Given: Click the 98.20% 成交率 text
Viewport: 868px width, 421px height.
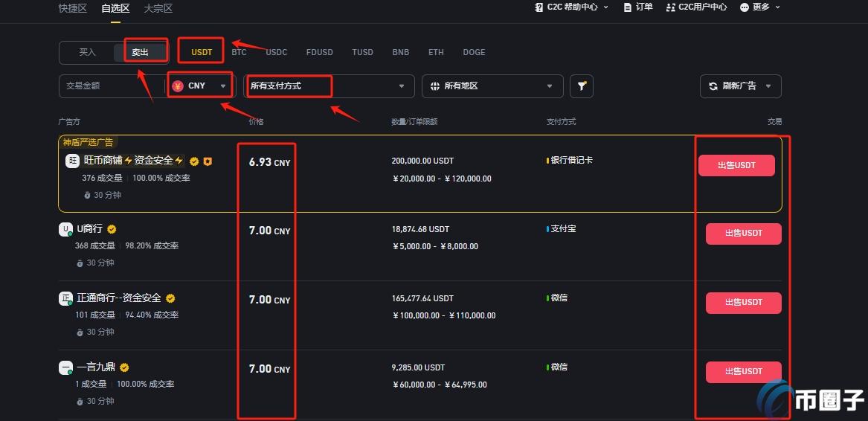Looking at the screenshot, I should [x=152, y=246].
